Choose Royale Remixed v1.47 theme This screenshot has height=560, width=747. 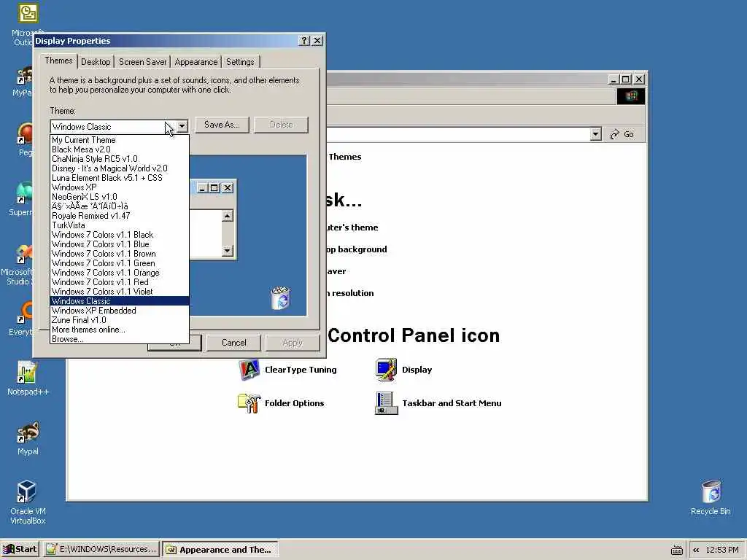120,216
